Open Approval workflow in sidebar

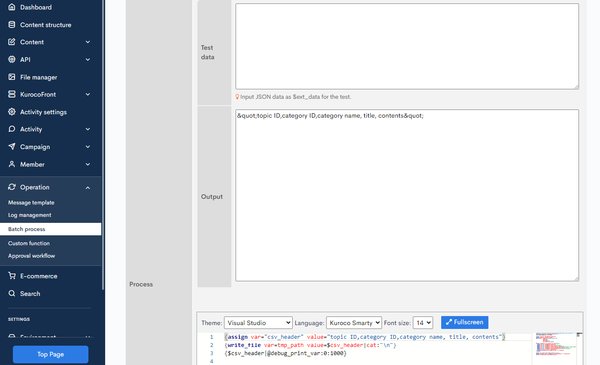[31, 256]
